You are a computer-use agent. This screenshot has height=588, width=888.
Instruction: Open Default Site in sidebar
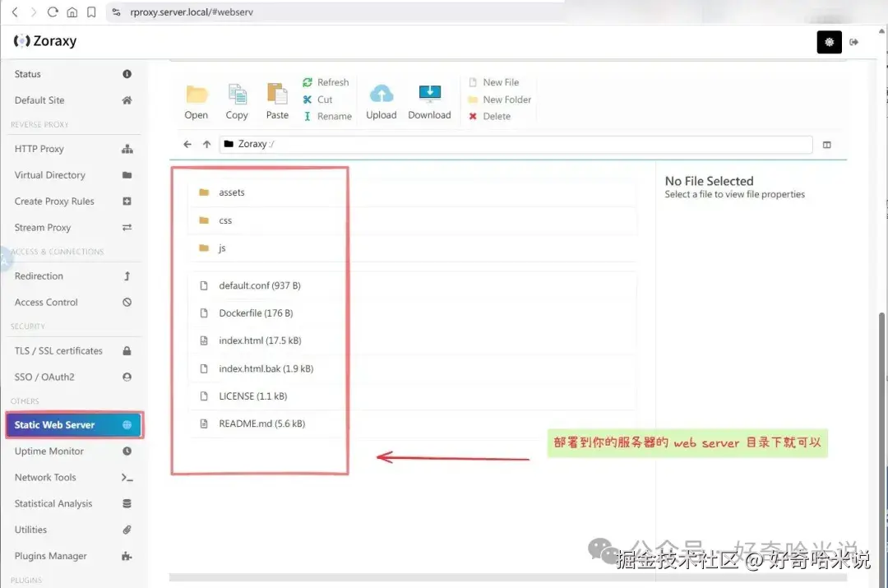coord(74,100)
